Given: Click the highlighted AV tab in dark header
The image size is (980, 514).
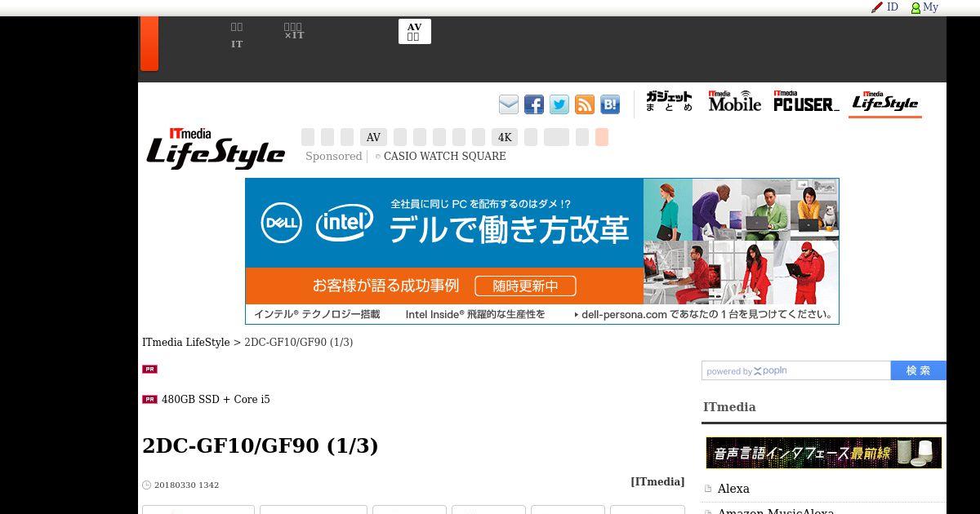Looking at the screenshot, I should (414, 32).
